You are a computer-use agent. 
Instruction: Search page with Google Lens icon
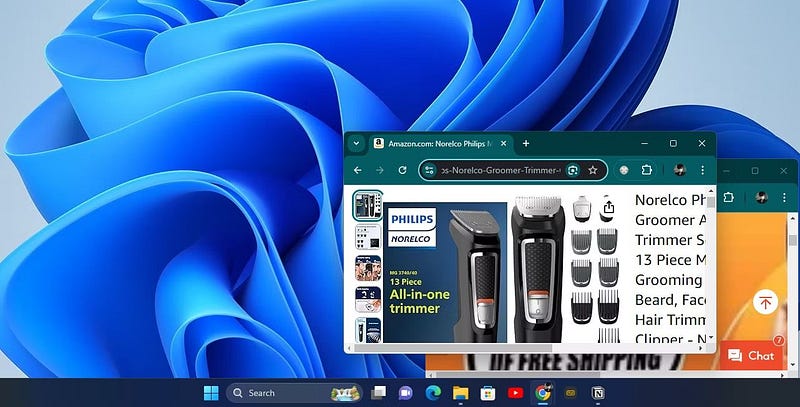(572, 170)
